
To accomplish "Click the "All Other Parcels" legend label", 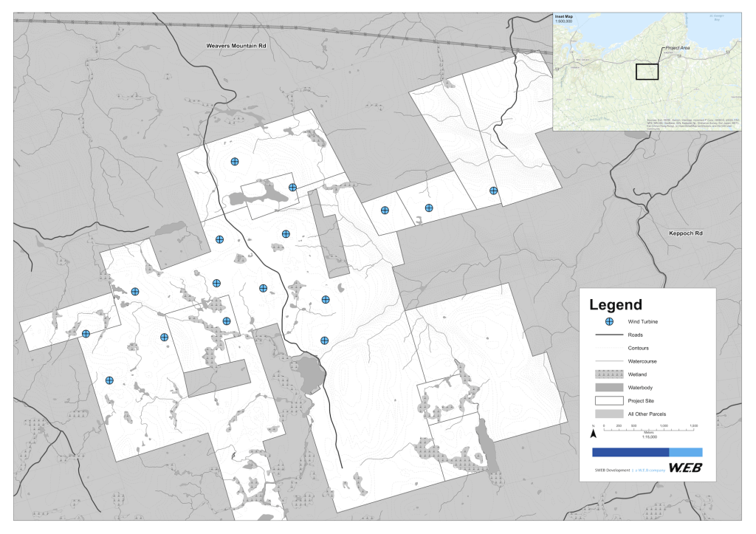I will click(x=647, y=414).
